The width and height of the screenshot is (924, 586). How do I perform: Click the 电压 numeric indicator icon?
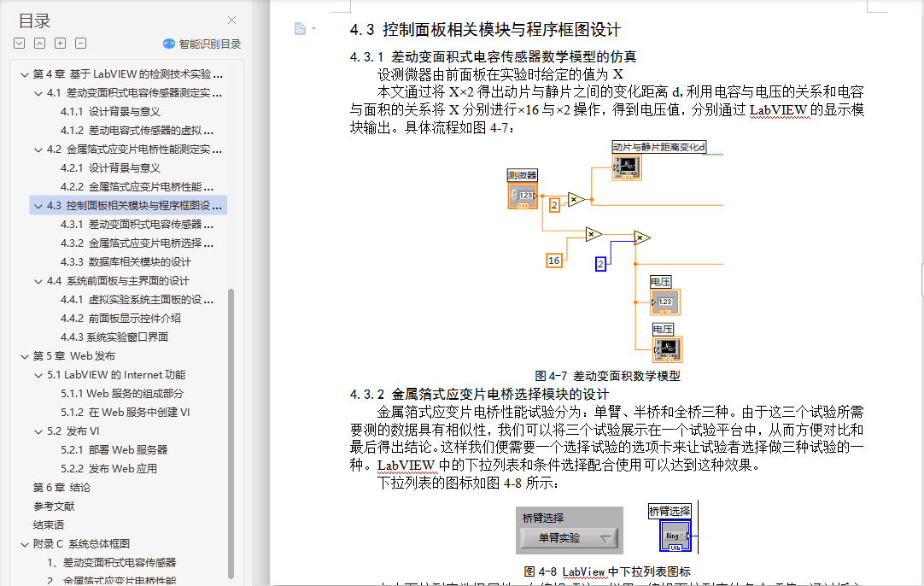click(665, 302)
